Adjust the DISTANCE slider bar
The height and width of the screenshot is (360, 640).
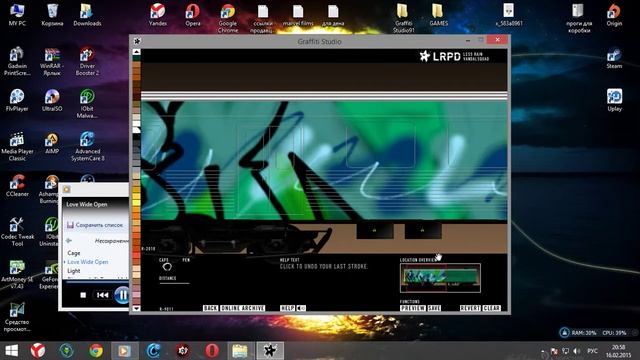click(x=174, y=282)
